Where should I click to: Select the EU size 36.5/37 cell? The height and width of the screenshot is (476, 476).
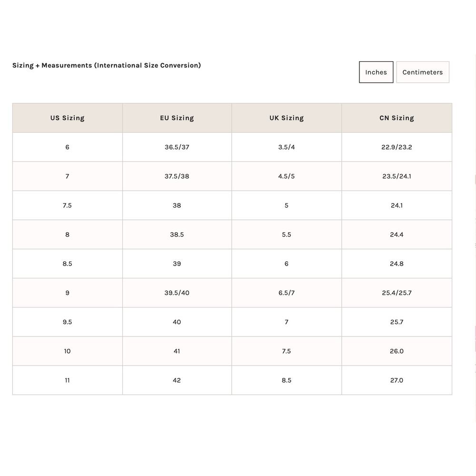pos(177,147)
